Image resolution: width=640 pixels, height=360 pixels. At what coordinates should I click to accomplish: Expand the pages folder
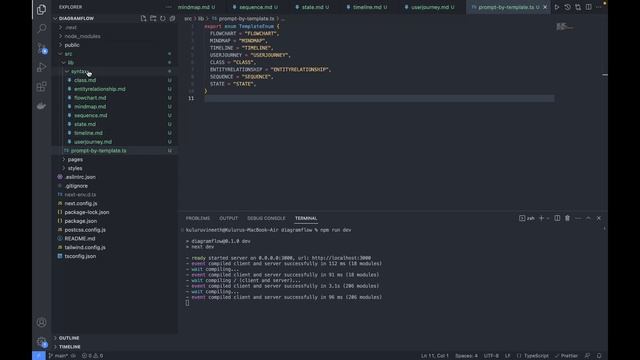(75, 160)
